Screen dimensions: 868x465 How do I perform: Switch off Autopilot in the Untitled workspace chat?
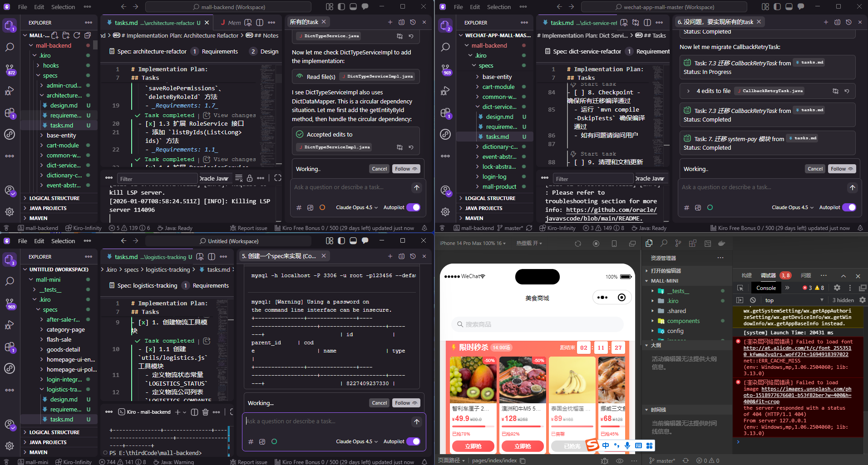tap(413, 441)
